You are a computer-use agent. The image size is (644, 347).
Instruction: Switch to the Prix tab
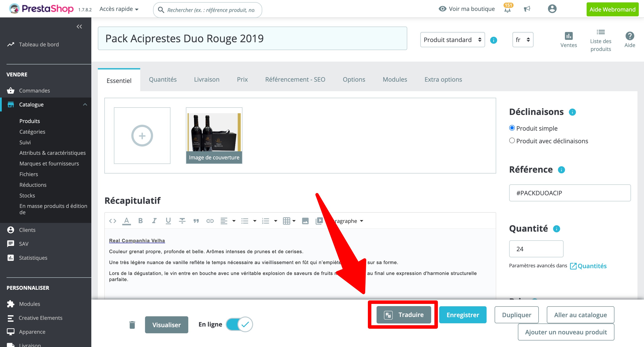[x=242, y=79]
